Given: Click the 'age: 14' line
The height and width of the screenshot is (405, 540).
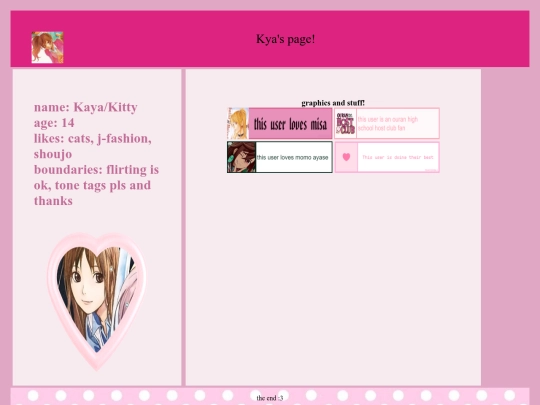Looking at the screenshot, I should tap(54, 123).
